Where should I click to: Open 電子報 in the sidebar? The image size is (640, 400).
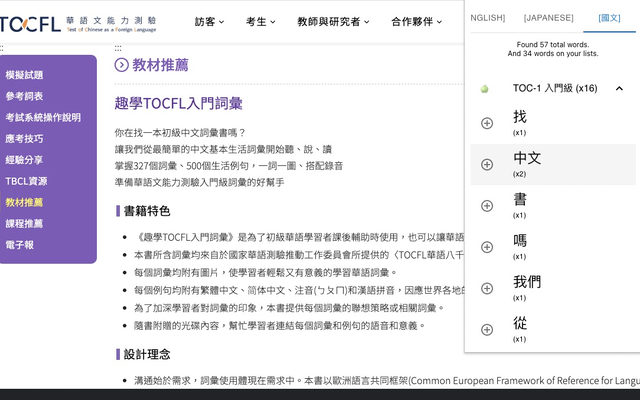pyautogui.click(x=20, y=244)
